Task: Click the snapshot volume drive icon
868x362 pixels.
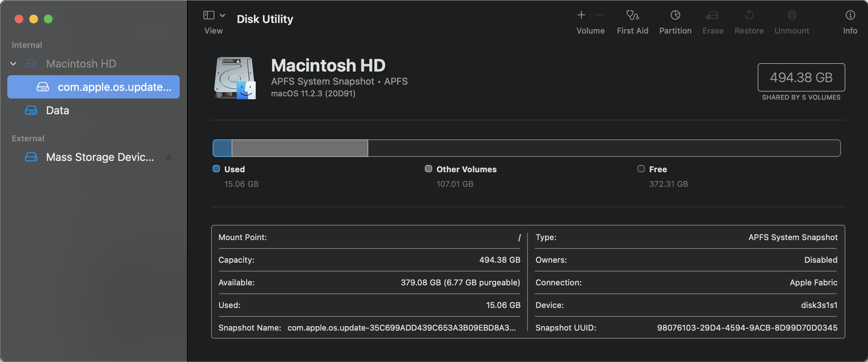Action: 43,87
